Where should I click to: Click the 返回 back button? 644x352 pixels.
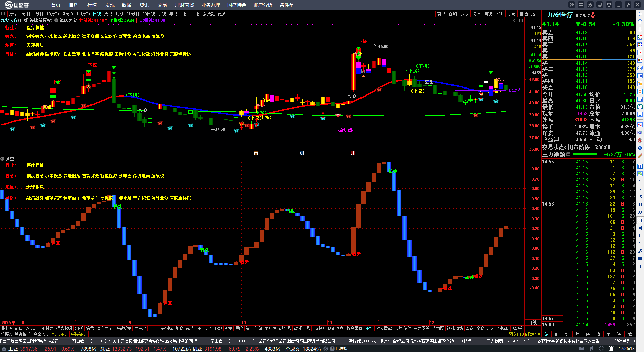pyautogui.click(x=535, y=14)
